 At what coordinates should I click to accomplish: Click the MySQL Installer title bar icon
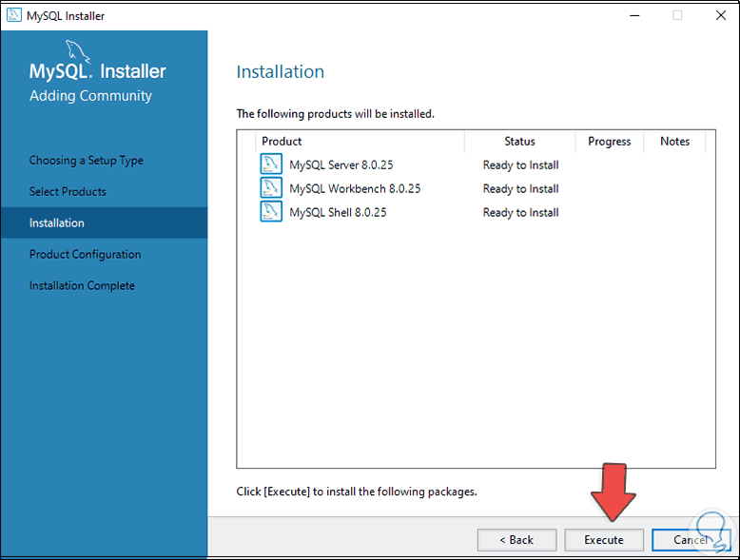14,15
